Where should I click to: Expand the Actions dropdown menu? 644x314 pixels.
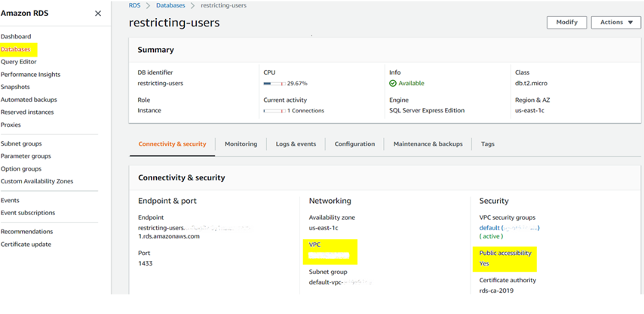[x=616, y=22]
